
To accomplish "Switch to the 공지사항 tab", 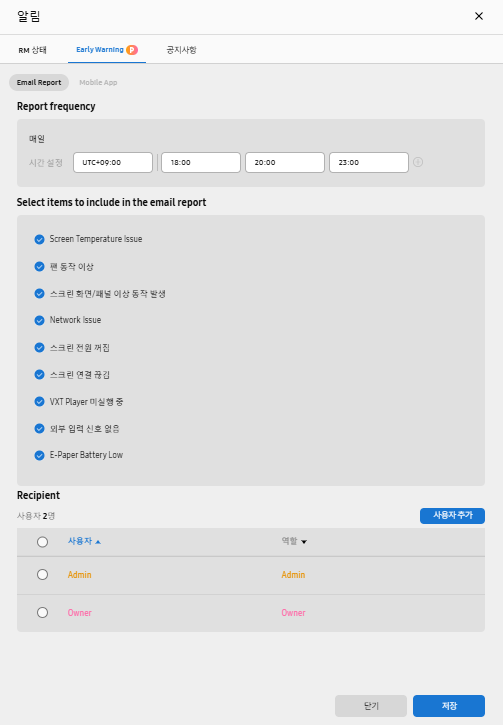I will click(x=181, y=49).
